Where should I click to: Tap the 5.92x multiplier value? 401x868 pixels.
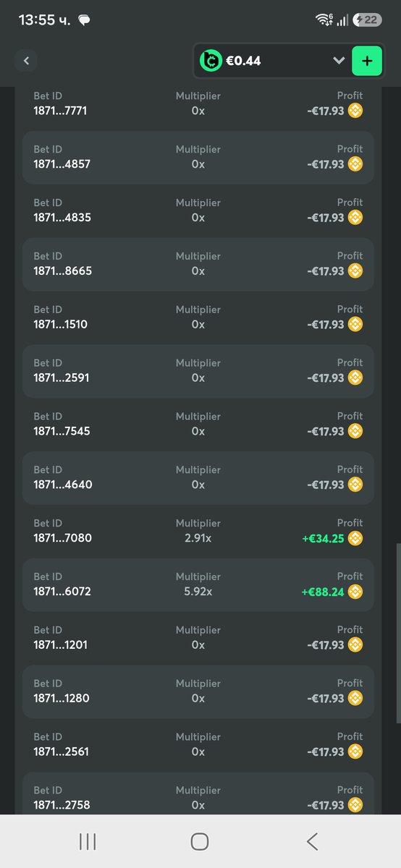click(x=198, y=592)
